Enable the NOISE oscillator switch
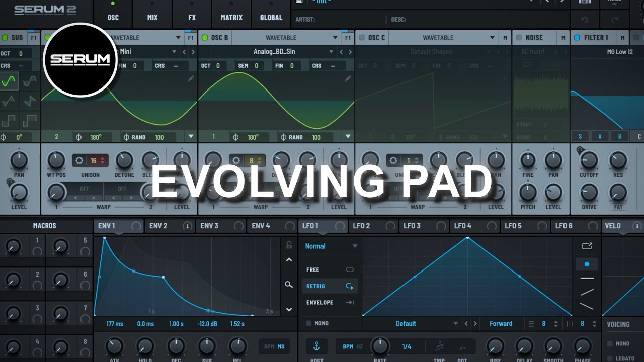Screen dimensions: 644x362 click(519, 38)
